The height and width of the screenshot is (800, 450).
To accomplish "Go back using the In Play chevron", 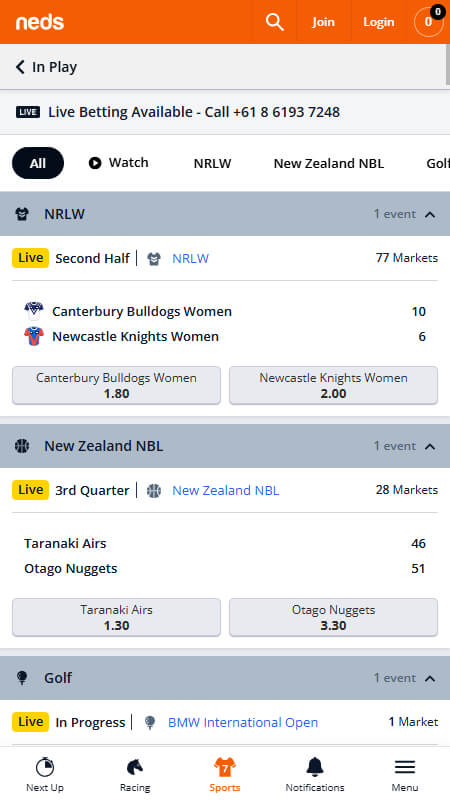I will point(20,67).
